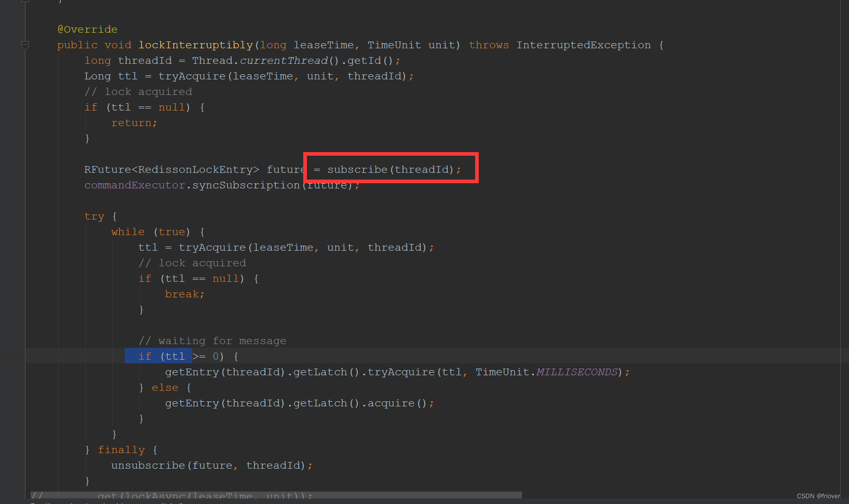849x504 pixels.
Task: Collapse the lockInterruptibly method fold marker
Action: click(x=25, y=45)
